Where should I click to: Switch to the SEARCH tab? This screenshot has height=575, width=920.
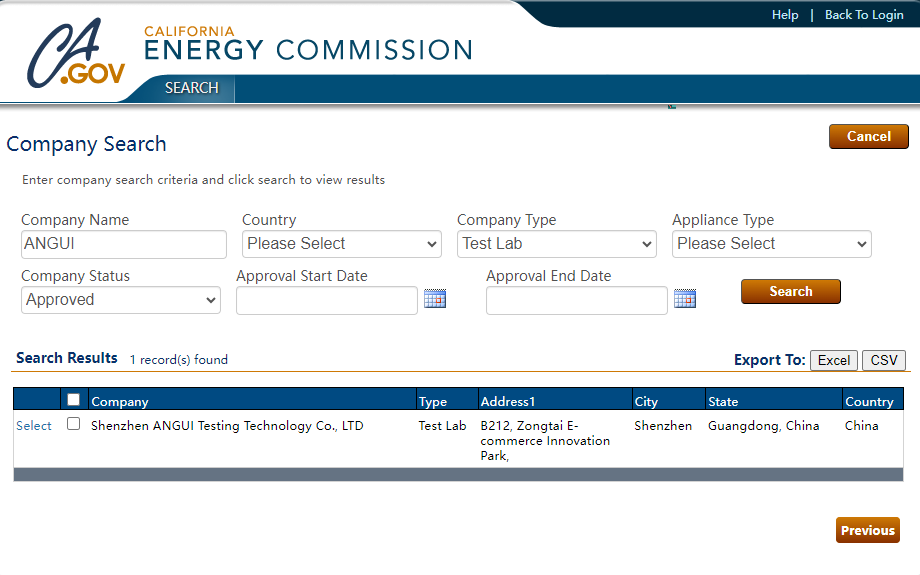point(192,88)
